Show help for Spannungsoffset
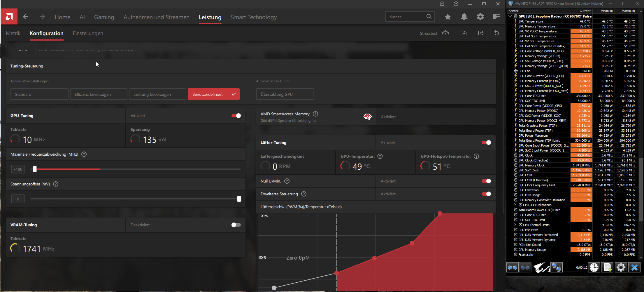The height and width of the screenshot is (292, 644). click(56, 184)
